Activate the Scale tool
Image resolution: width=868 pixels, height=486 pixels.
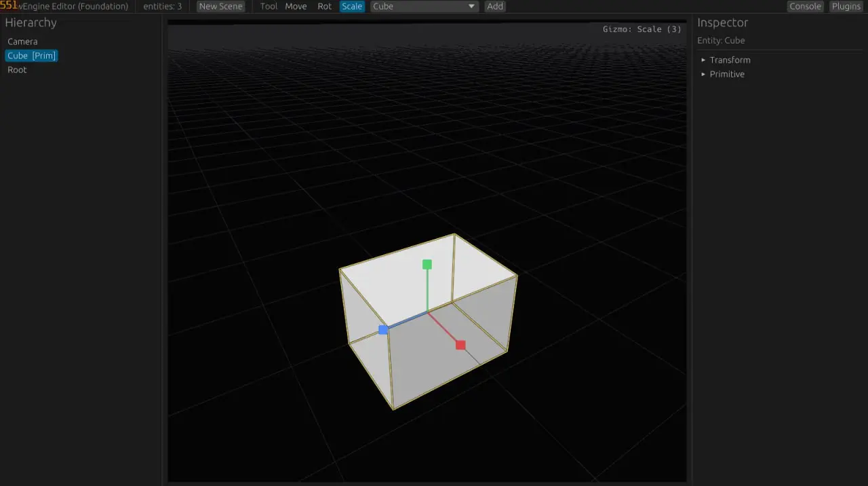[x=351, y=6]
